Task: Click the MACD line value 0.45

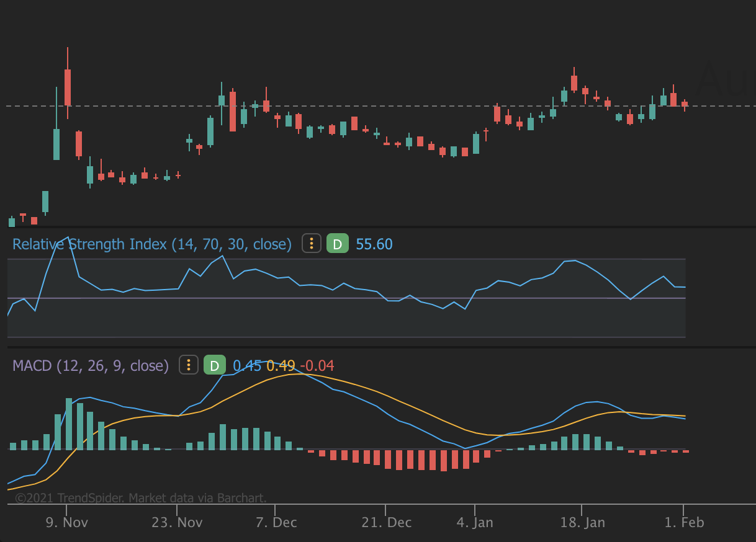Action: (x=247, y=366)
